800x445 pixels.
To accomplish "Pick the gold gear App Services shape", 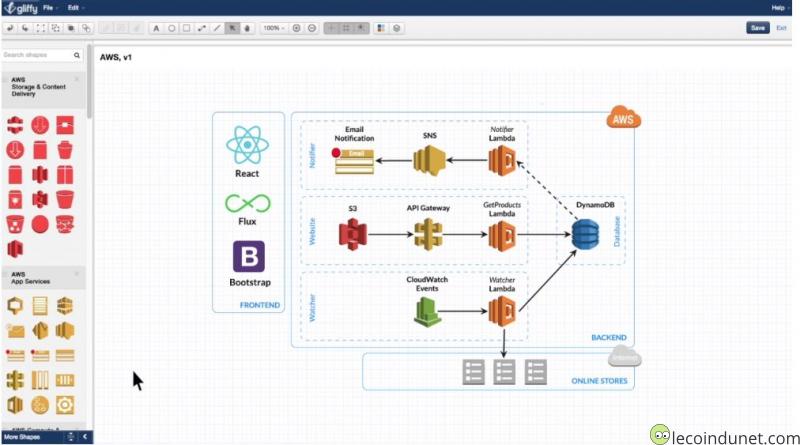I will [x=65, y=405].
